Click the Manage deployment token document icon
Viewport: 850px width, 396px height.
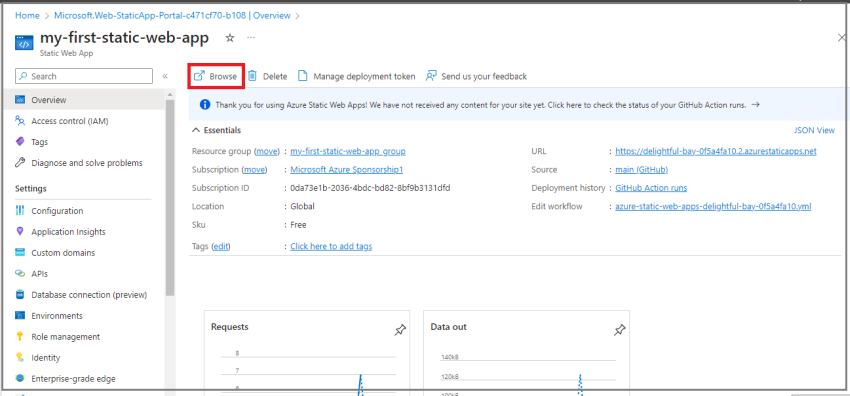click(x=303, y=76)
